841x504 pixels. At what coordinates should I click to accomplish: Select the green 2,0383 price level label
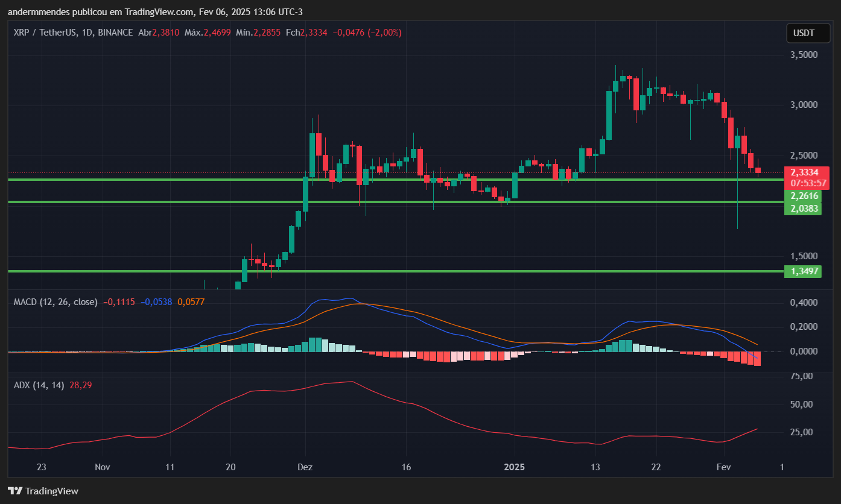click(x=804, y=209)
